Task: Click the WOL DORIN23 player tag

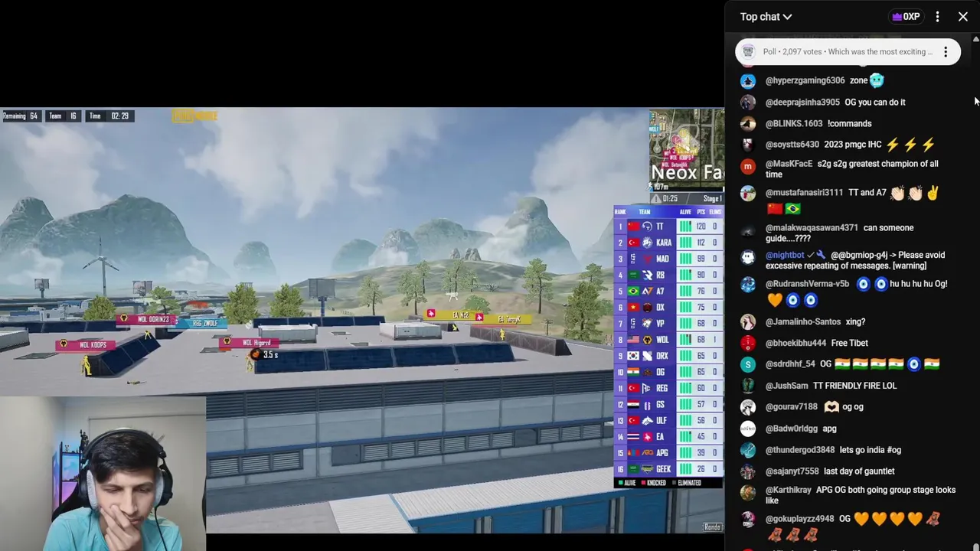Action: click(146, 319)
